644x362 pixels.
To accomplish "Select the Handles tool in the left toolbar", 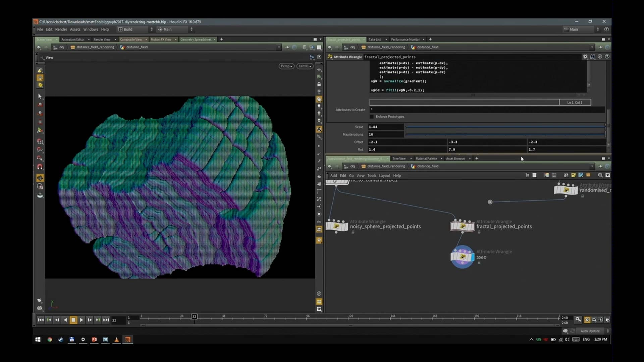I will click(x=40, y=105).
